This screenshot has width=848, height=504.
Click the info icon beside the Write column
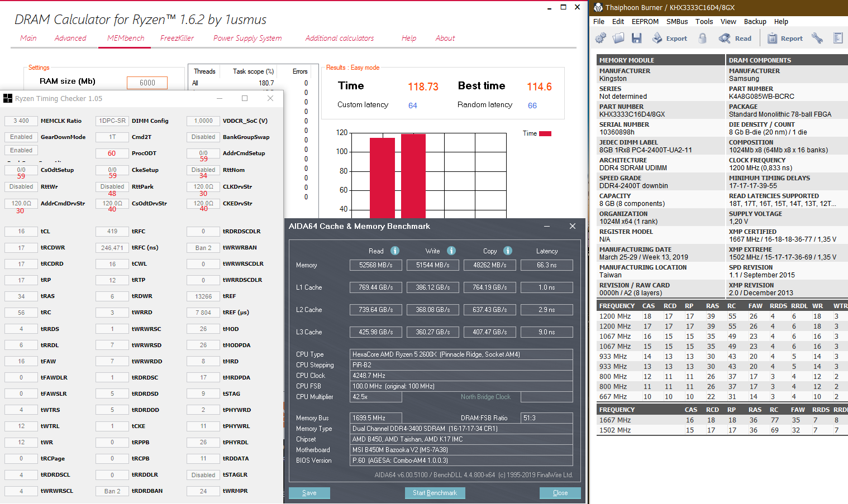[451, 251]
